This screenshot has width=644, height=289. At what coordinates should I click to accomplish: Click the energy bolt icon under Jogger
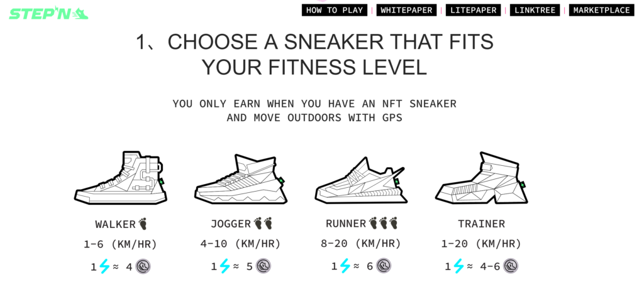tap(225, 266)
